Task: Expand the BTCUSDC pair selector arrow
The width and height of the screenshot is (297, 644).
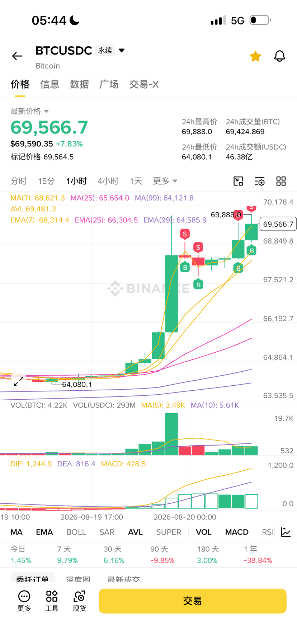Action: tap(122, 50)
